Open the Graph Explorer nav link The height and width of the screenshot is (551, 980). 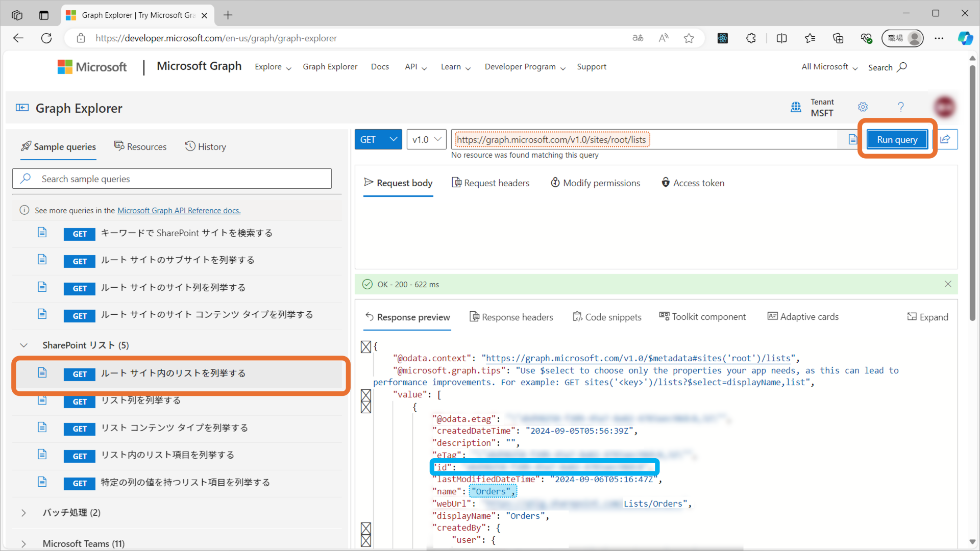[x=330, y=67]
